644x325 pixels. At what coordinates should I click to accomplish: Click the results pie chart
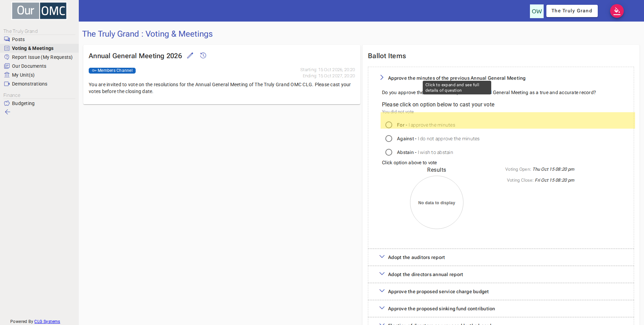[436, 203]
